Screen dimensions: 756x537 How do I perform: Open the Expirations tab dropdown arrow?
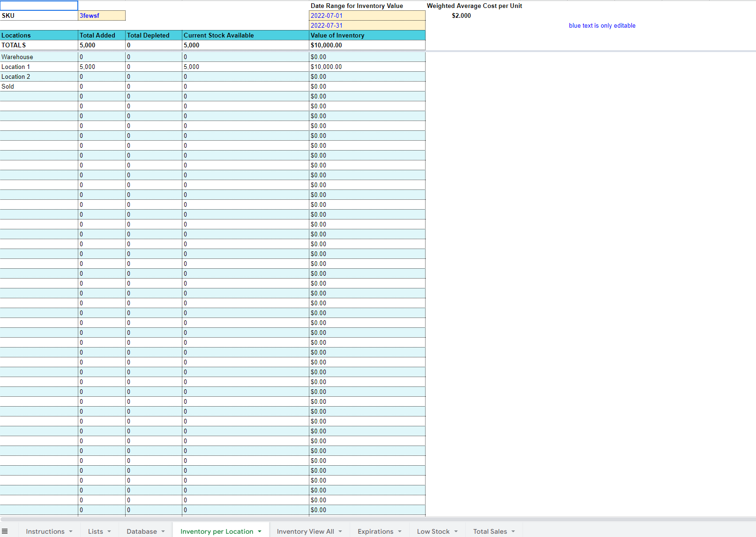pos(400,531)
